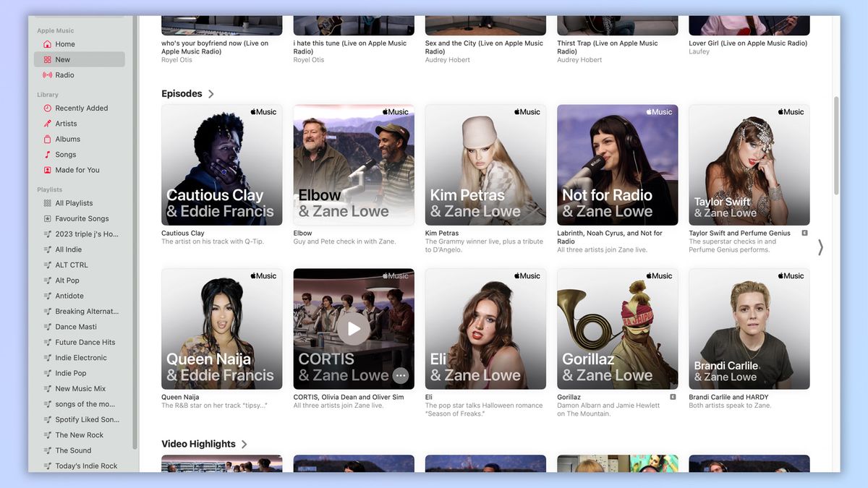Play the CORTIS & Zane Lowe episode
868x488 pixels.
tap(354, 329)
